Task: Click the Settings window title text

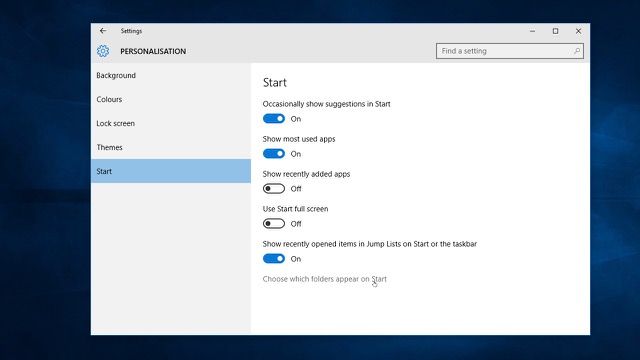Action: (131, 31)
